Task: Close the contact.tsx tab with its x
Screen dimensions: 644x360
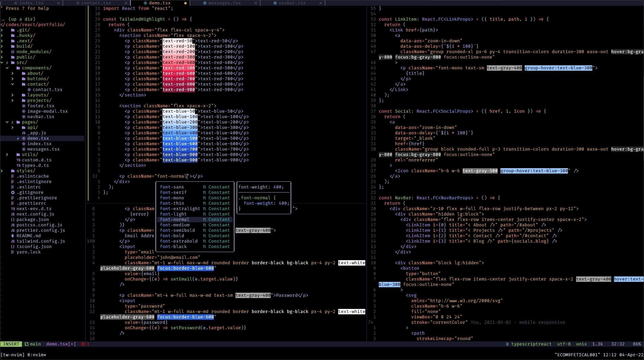Action: 126,3
